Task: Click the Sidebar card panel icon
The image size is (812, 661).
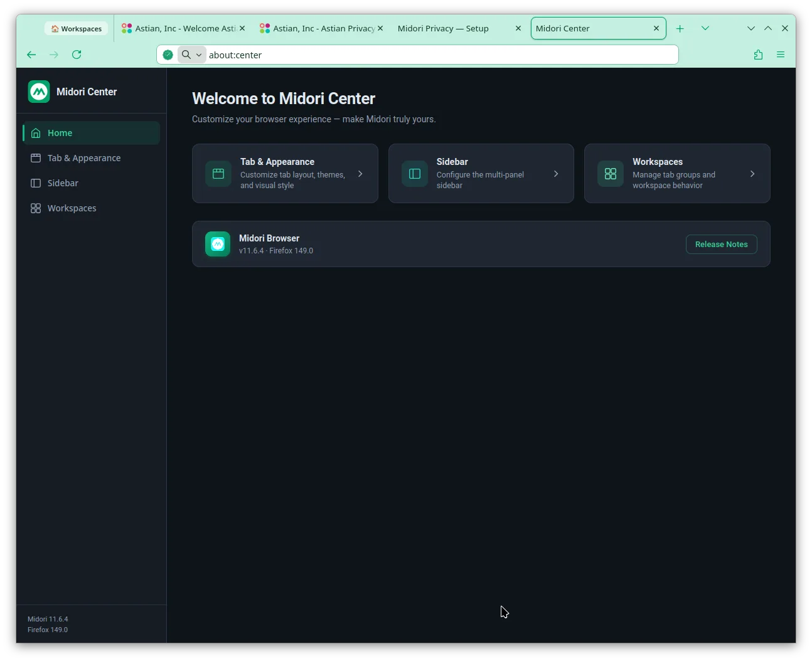Action: pos(415,174)
